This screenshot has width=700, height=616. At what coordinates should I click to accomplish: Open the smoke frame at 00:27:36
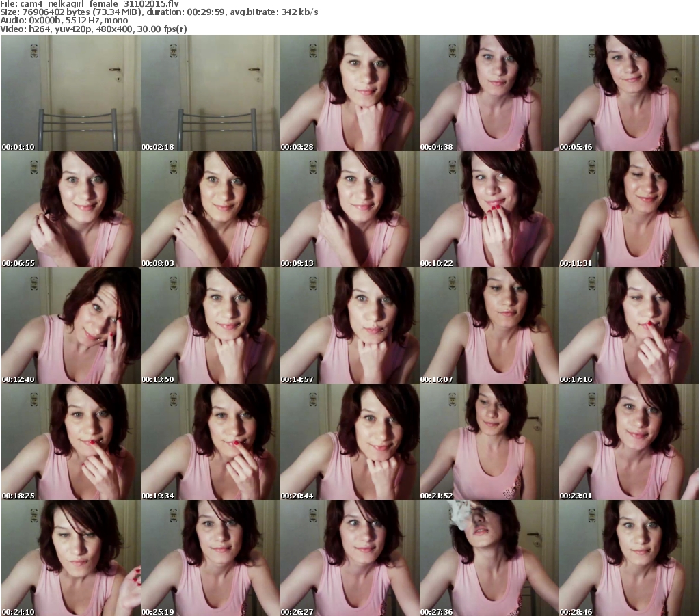tap(489, 558)
